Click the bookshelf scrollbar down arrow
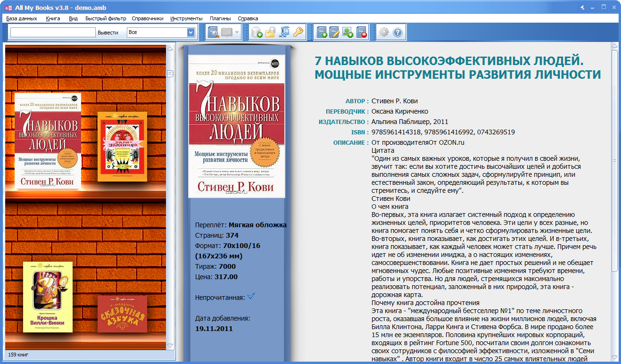 [170, 346]
